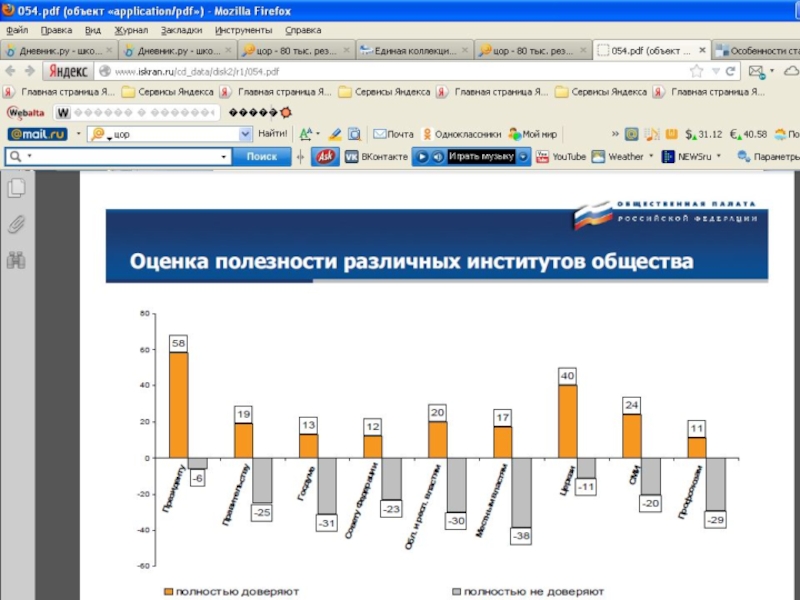800x600 pixels.
Task: Open Параметры toolbar settings
Action: click(768, 157)
